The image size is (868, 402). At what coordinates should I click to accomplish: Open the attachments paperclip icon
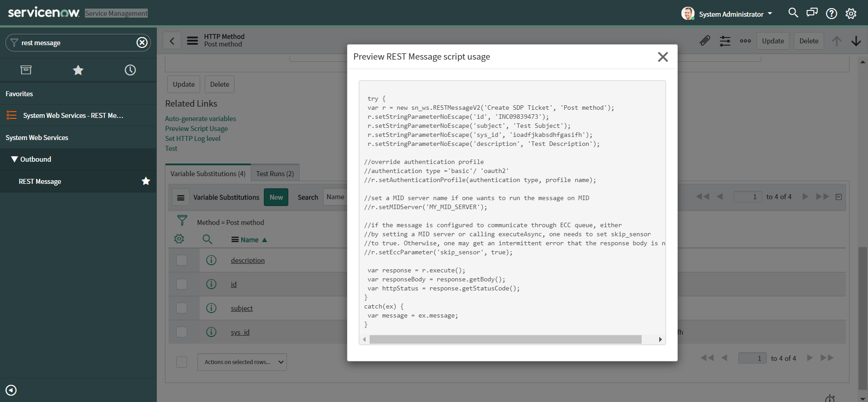pyautogui.click(x=704, y=41)
